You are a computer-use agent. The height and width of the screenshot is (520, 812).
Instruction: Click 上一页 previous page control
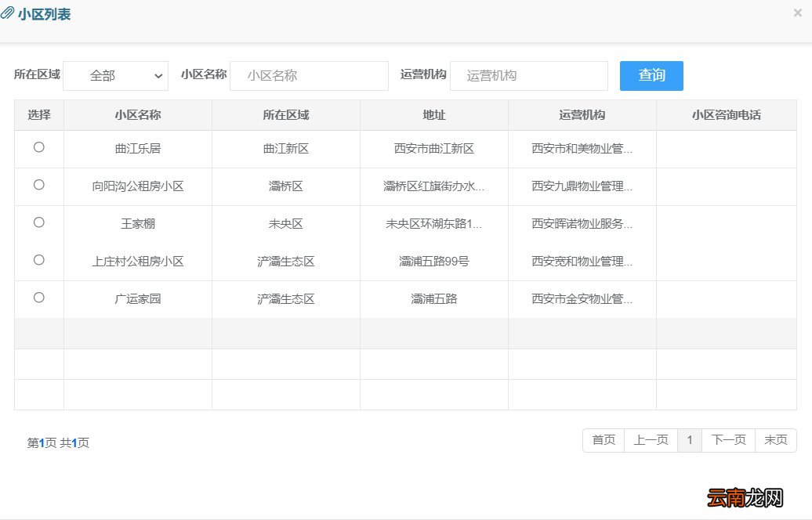tap(651, 440)
